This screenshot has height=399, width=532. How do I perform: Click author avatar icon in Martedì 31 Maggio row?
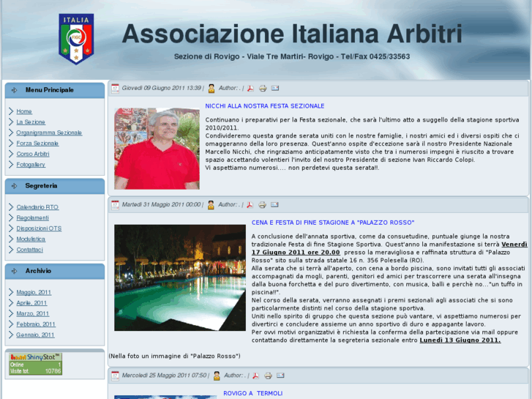pyautogui.click(x=211, y=205)
